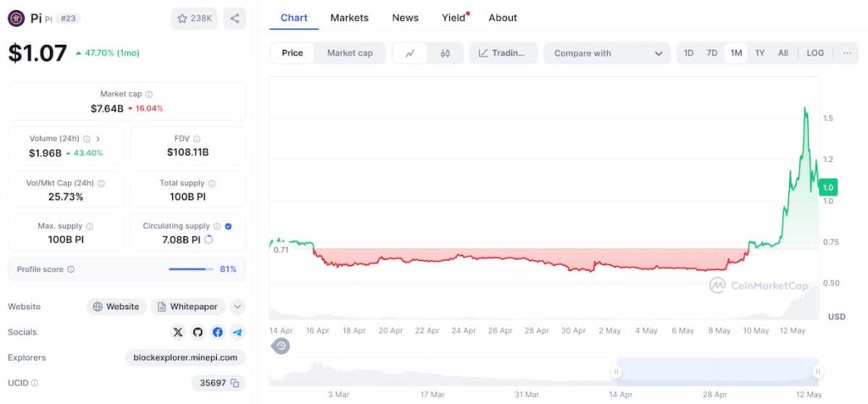Click the 25.73% Vol/Mkt Cap value
868x404 pixels.
point(65,196)
